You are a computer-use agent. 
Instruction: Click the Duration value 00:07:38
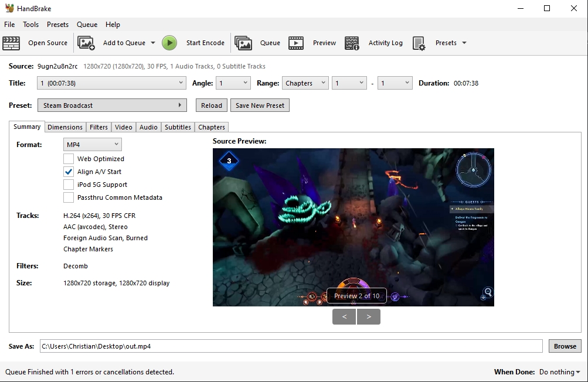pos(465,83)
